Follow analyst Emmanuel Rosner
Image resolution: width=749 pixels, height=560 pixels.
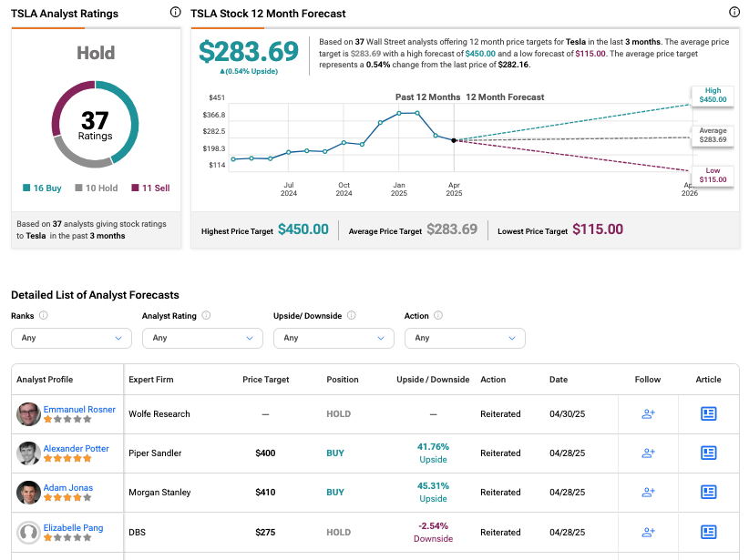pos(648,414)
